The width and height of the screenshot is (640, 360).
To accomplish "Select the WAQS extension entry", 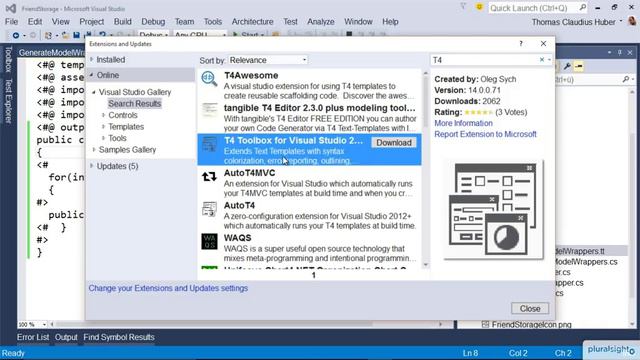I will point(309,248).
